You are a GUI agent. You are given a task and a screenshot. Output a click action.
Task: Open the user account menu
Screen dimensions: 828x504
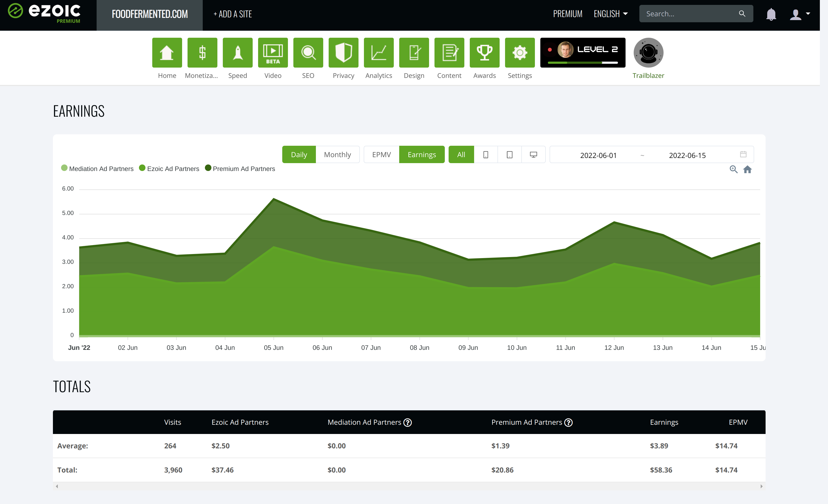(800, 14)
